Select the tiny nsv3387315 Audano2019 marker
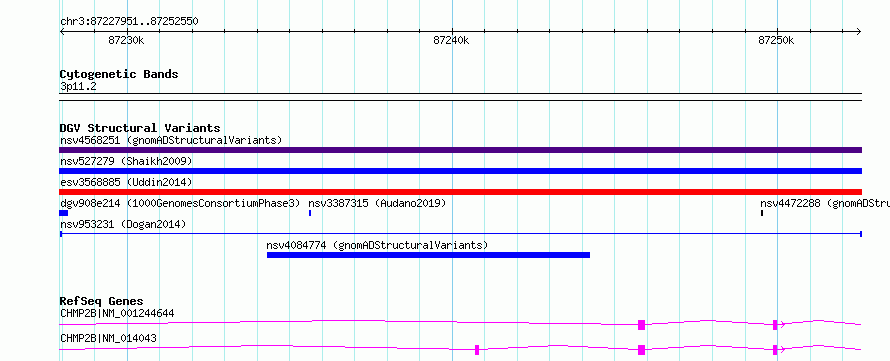The width and height of the screenshot is (890, 361). click(x=310, y=213)
